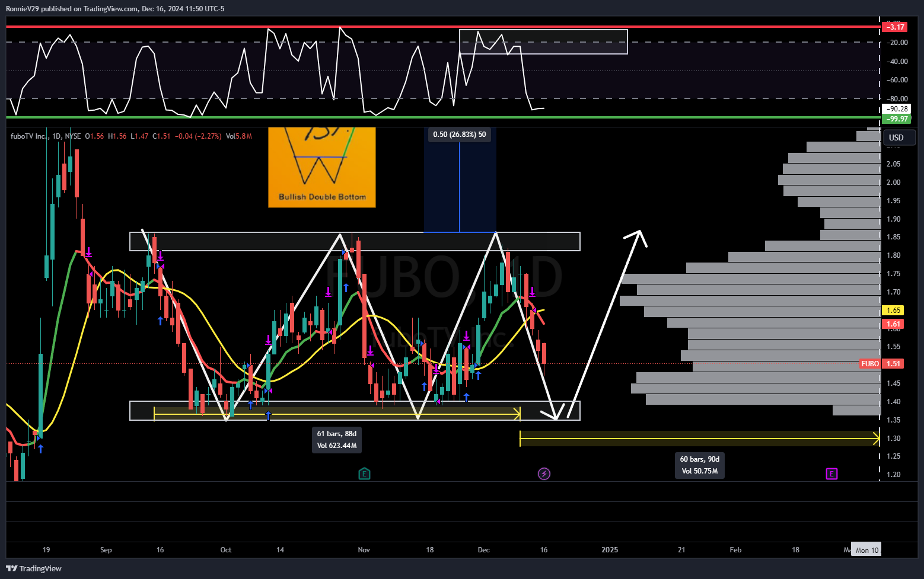Click the yellow 1.65 moving average price label
This screenshot has width=924, height=579.
click(x=893, y=310)
